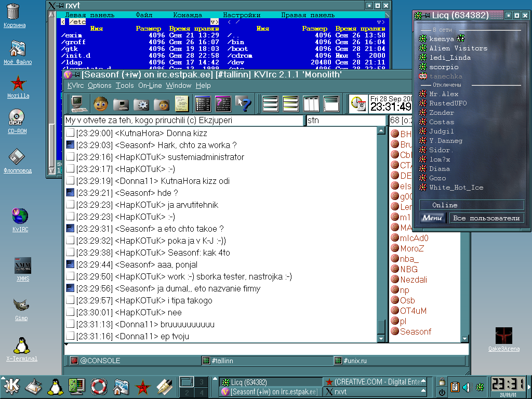The height and width of the screenshot is (399, 532).
Task: Click the yellow notepad icon in KVIrc toolbar
Action: (x=181, y=104)
